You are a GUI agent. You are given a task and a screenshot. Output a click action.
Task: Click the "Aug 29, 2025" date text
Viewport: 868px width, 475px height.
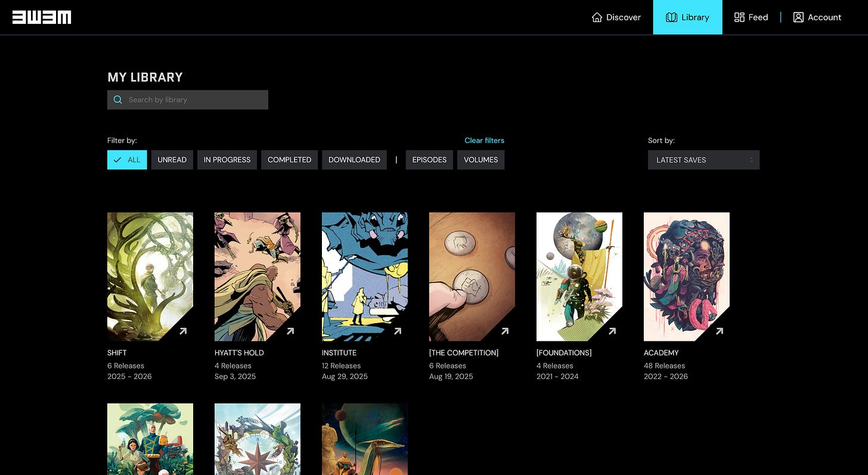[345, 377]
